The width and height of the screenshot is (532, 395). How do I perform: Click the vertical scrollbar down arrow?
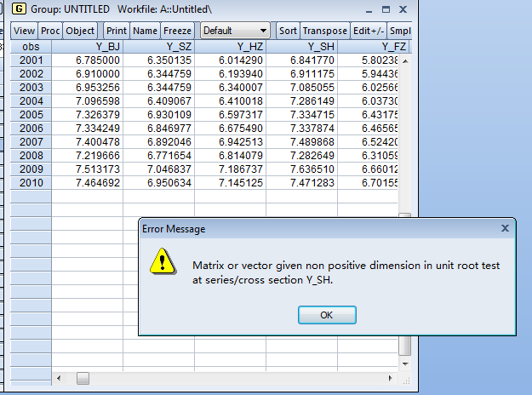405,364
